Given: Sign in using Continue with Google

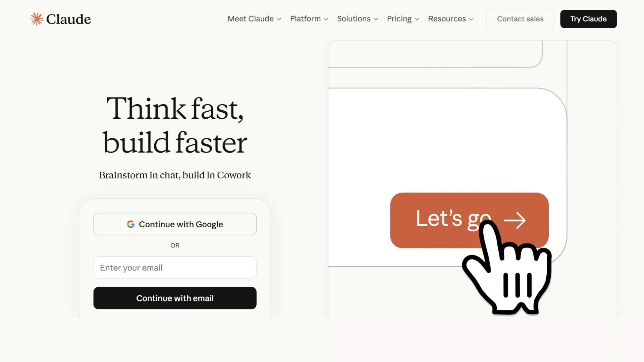Looking at the screenshot, I should 175,224.
